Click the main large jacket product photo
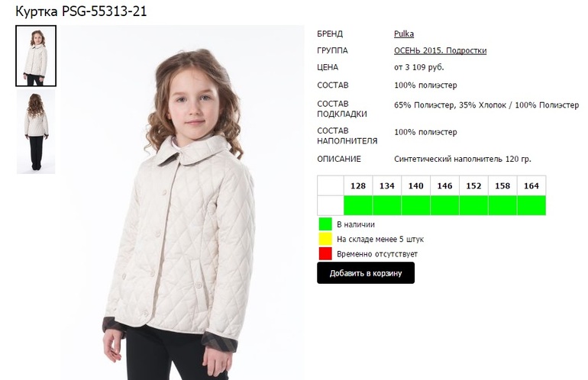 pos(183,202)
